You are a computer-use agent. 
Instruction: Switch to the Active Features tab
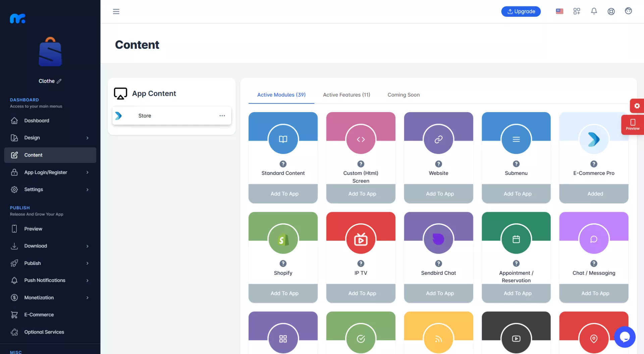(346, 95)
